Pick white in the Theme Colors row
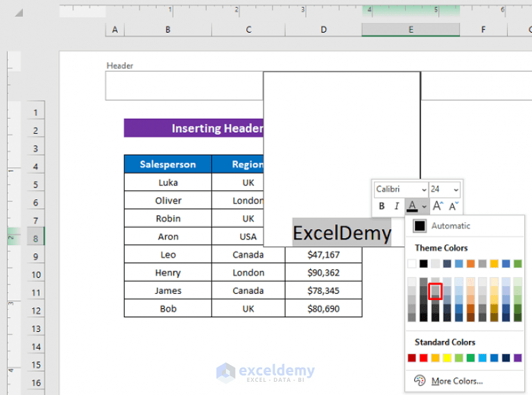The height and width of the screenshot is (395, 532). pyautogui.click(x=412, y=264)
